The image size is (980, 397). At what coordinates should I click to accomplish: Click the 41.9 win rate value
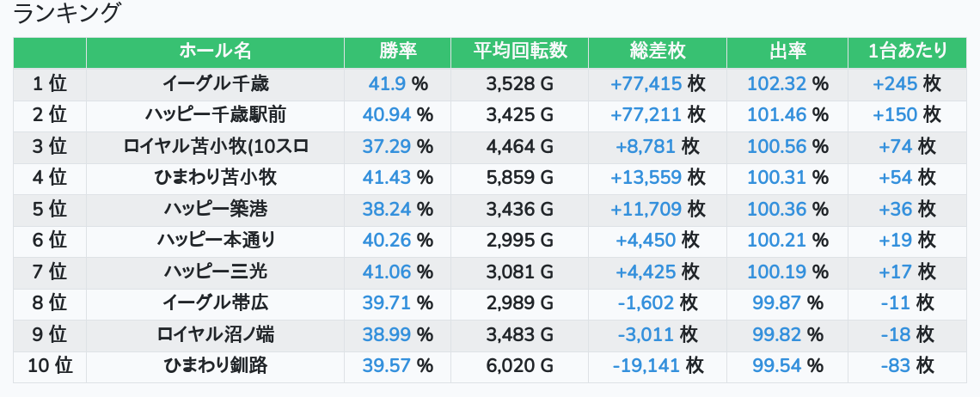pos(387,83)
